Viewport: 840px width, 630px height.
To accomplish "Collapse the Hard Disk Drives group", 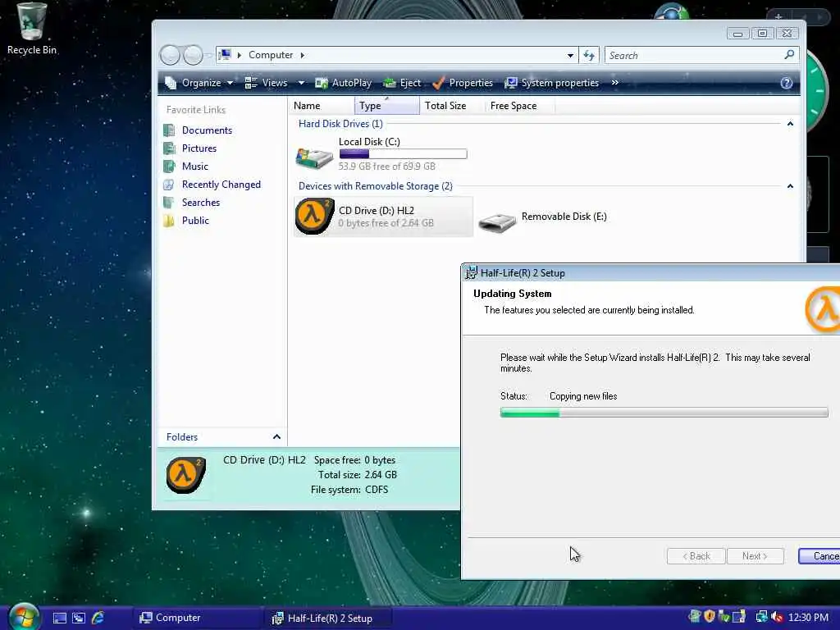I will click(x=790, y=124).
